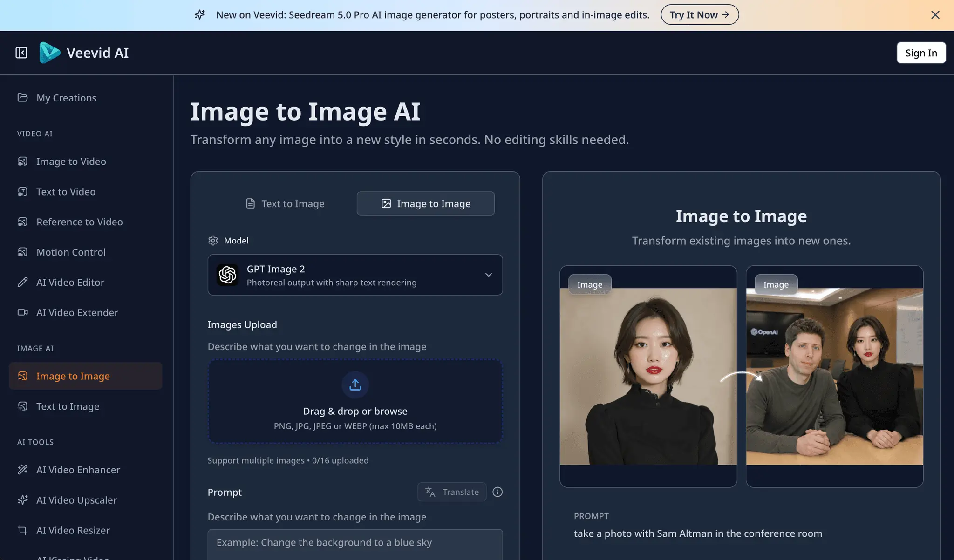Click the upload arrow icon in dropzone
This screenshot has width=954, height=560.
click(x=355, y=385)
